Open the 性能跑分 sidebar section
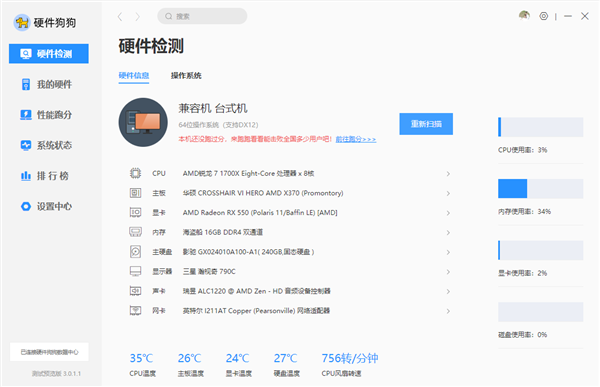 click(49, 114)
